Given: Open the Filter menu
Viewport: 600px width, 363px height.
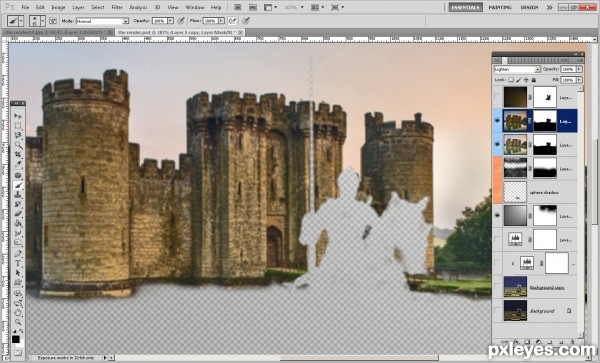Looking at the screenshot, I should (117, 7).
